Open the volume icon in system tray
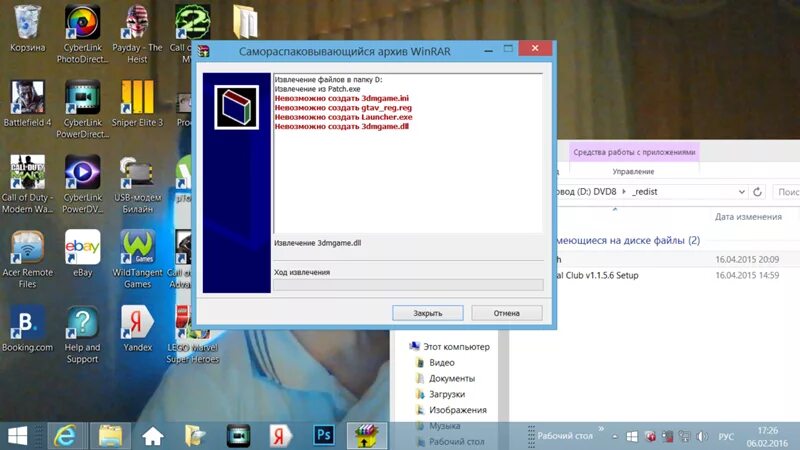The width and height of the screenshot is (800, 450). click(x=702, y=437)
